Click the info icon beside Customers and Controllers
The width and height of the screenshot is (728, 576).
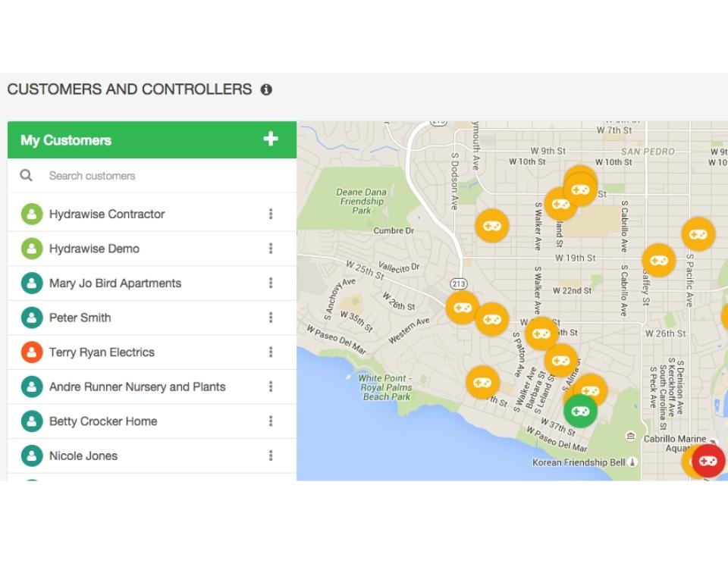pos(266,89)
